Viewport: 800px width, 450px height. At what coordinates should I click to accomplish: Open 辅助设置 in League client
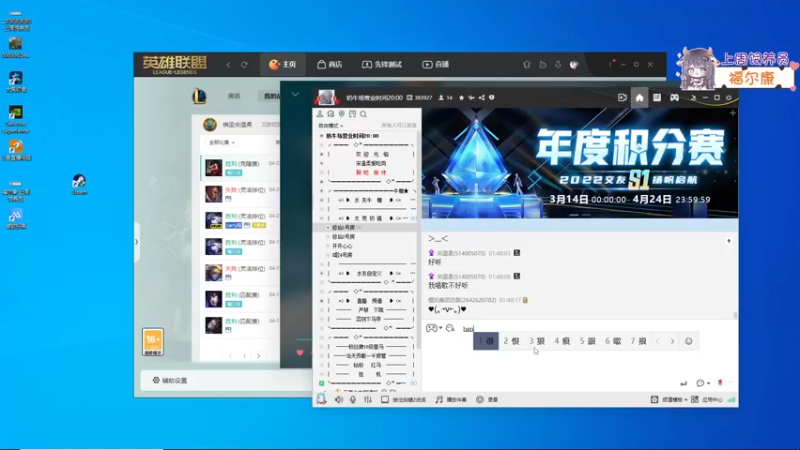[x=170, y=380]
